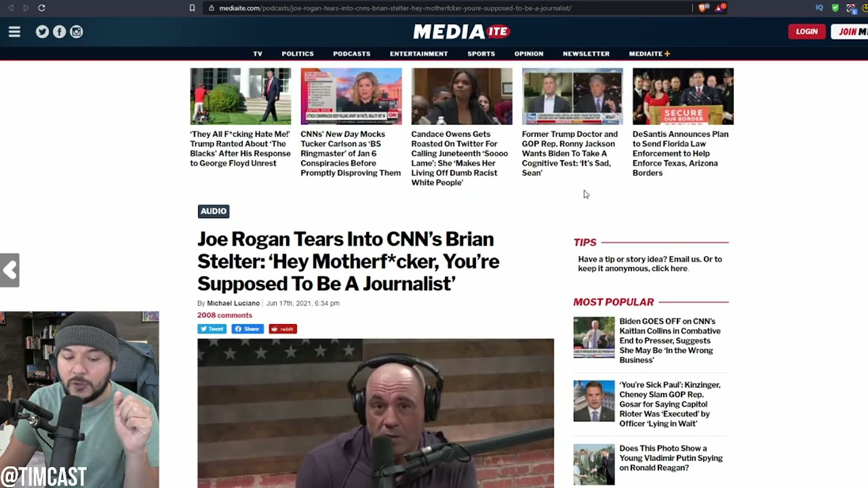Click the CNN anchor thumbnail
Viewport: 868px width, 488px height.
[x=351, y=96]
